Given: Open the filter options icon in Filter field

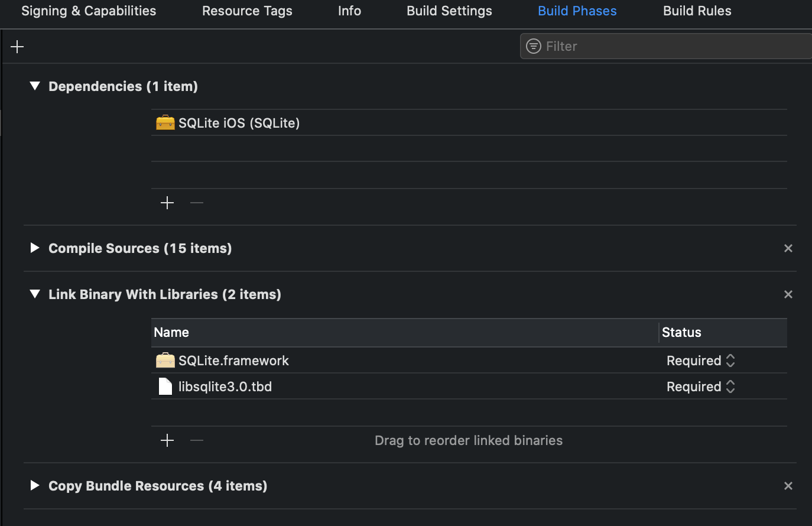Looking at the screenshot, I should pos(534,46).
